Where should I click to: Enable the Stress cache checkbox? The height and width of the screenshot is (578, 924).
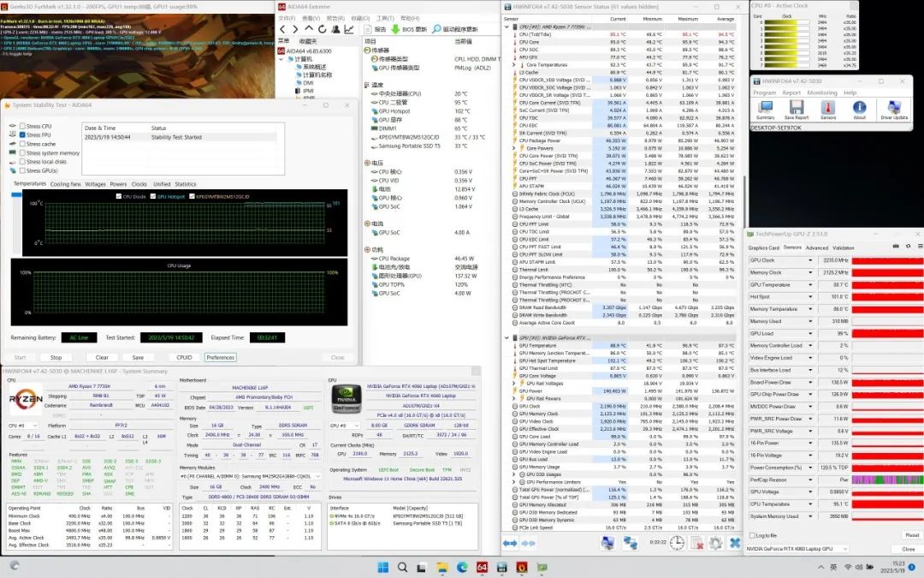tap(22, 144)
